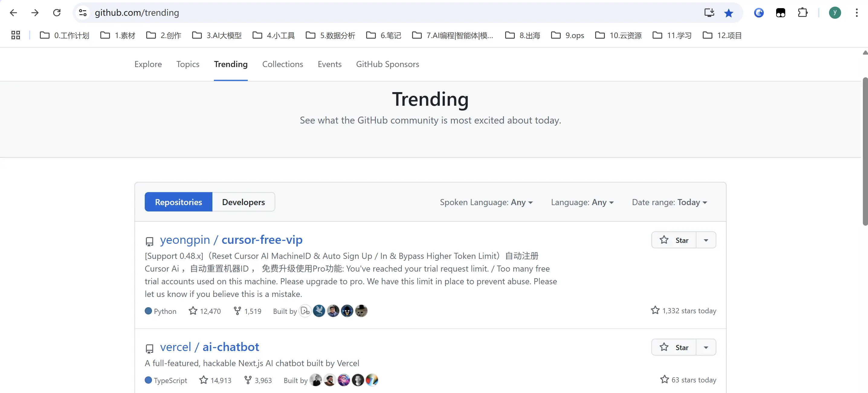Expand star lists dropdown for ai-chatbot
868x393 pixels.
click(x=706, y=347)
